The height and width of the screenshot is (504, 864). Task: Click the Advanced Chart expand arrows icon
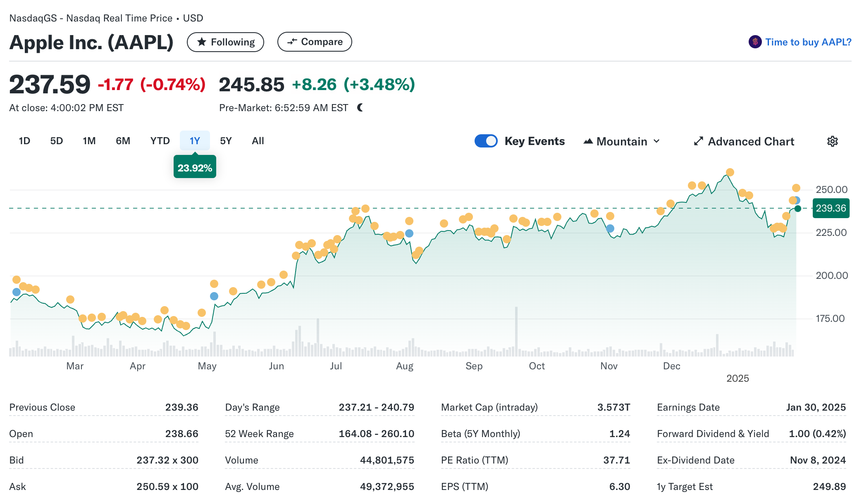tap(698, 141)
